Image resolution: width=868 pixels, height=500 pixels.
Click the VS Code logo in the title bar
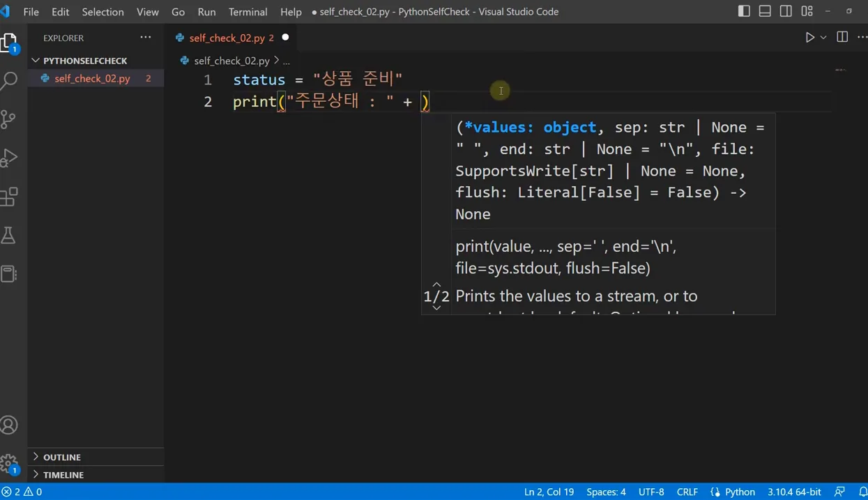[x=6, y=11]
